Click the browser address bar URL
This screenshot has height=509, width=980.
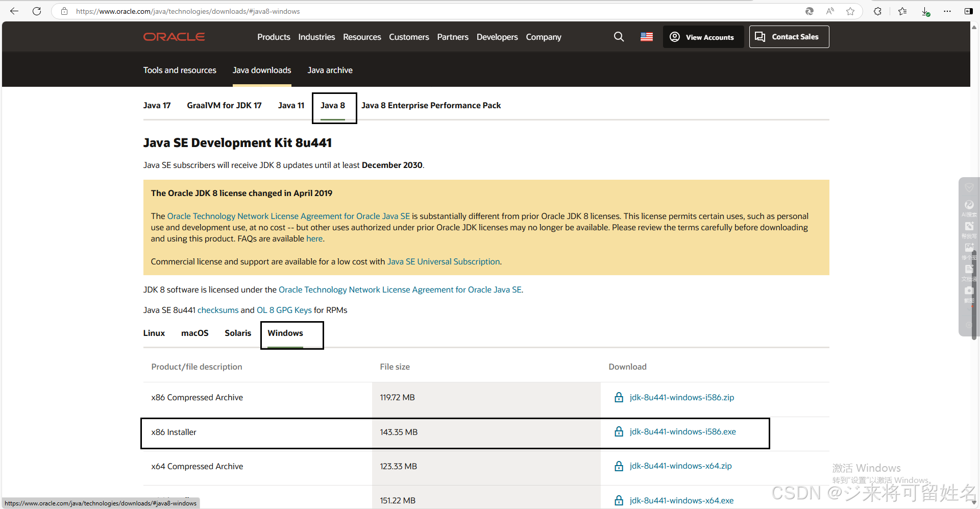pos(188,11)
